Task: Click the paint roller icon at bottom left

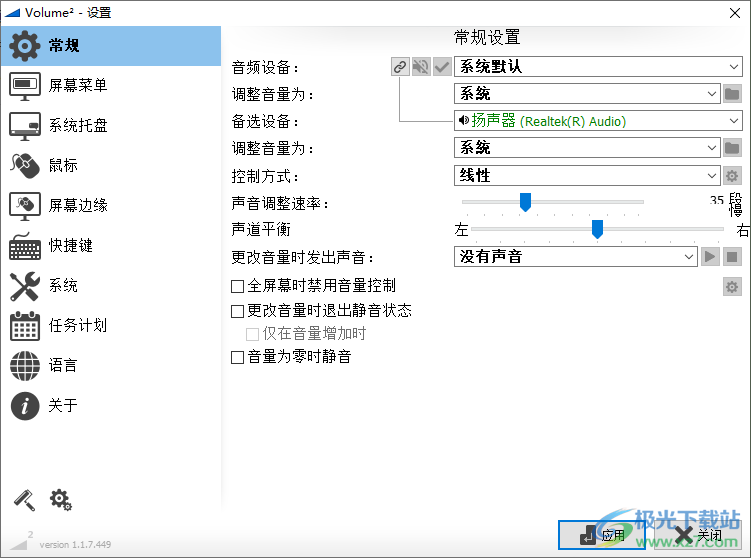Action: (23, 500)
